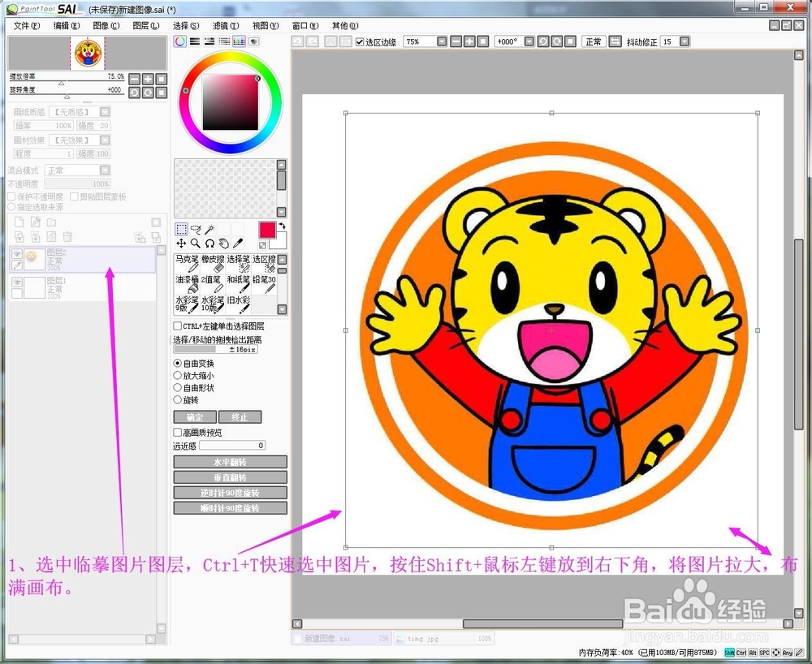
Task: Select the move tool
Action: [181, 244]
